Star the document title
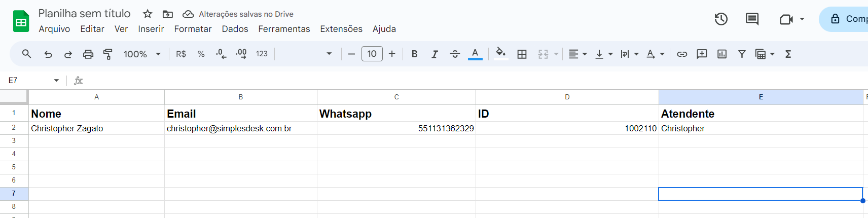 tap(148, 14)
